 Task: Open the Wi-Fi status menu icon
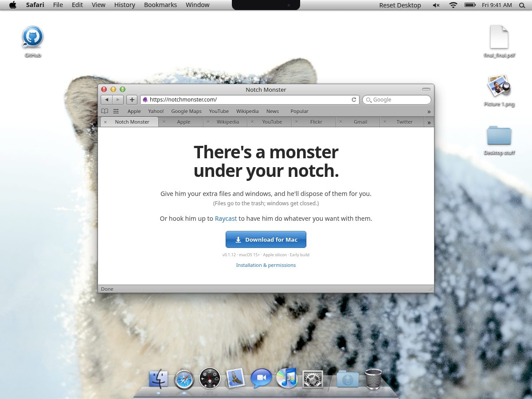(453, 5)
